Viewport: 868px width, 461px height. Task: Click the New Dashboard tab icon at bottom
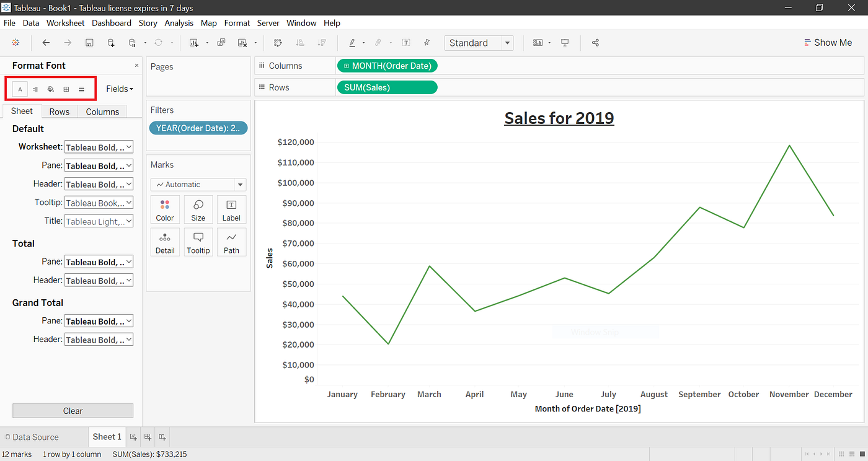(x=148, y=437)
